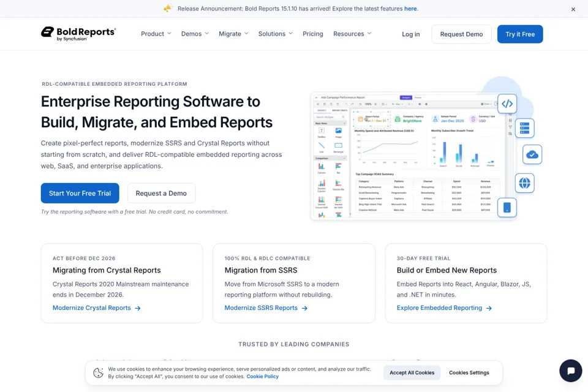Expand the Demos menu
588x392 pixels.
coord(195,34)
